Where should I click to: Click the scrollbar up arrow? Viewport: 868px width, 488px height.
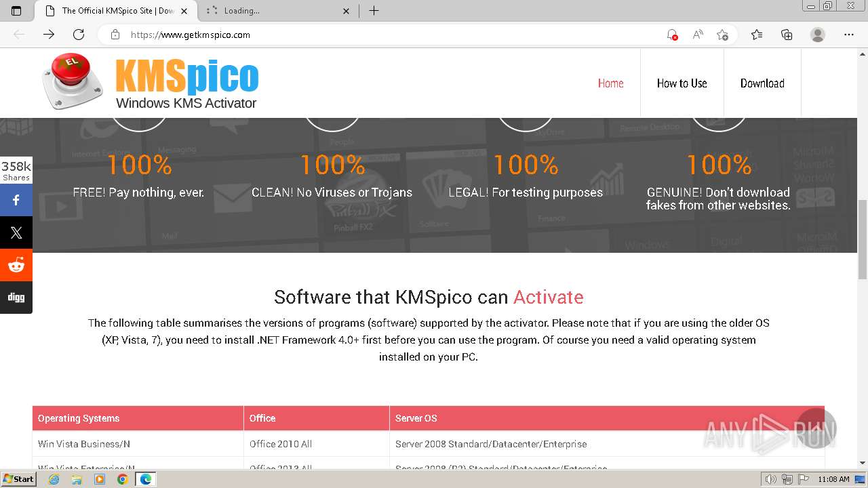pos(863,54)
